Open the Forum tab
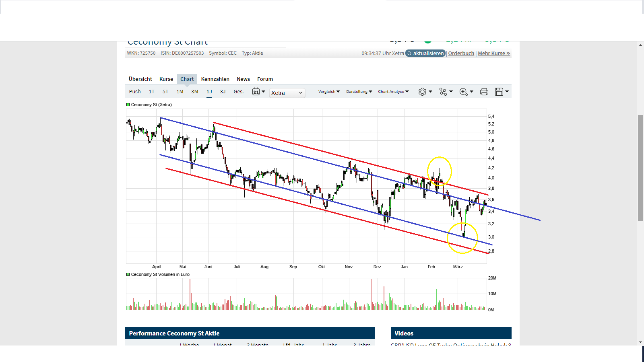 [x=265, y=79]
